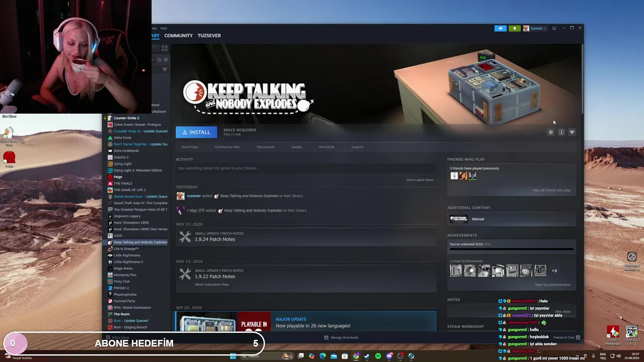Open the green notifications bell
Screen dimensions: 644x362
(x=514, y=28)
